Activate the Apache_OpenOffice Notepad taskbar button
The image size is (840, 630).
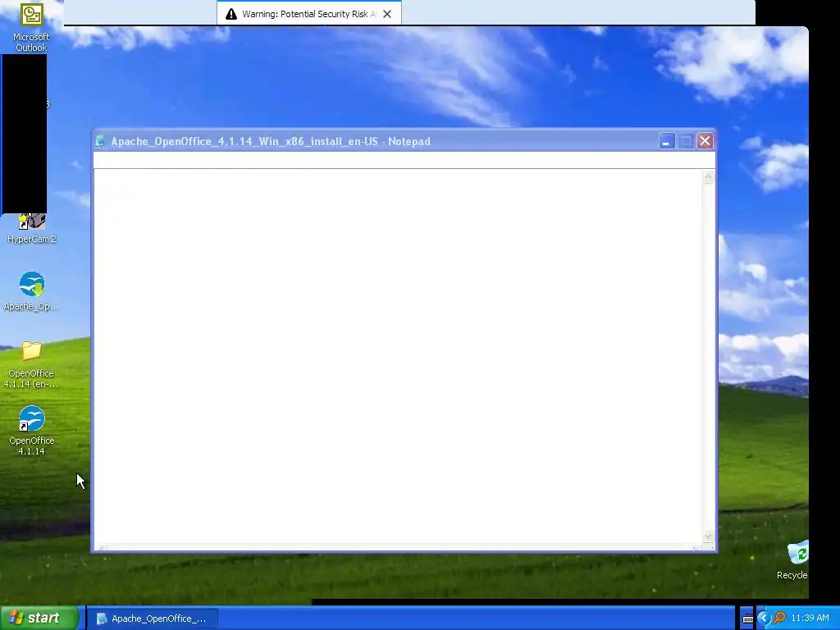[x=152, y=619]
